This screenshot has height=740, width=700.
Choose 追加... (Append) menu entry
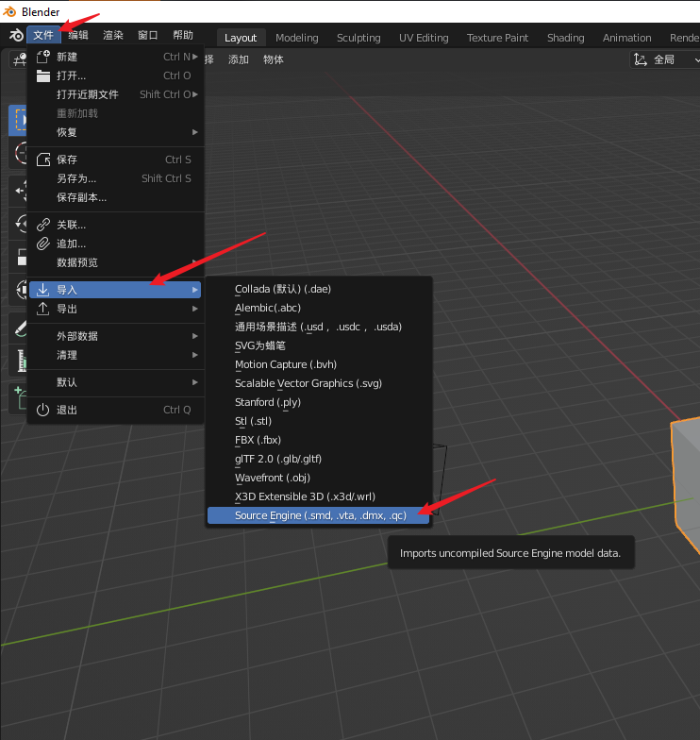115,244
